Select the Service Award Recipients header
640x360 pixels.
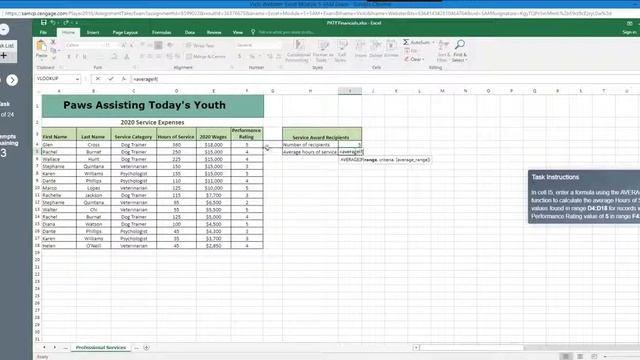322,134
